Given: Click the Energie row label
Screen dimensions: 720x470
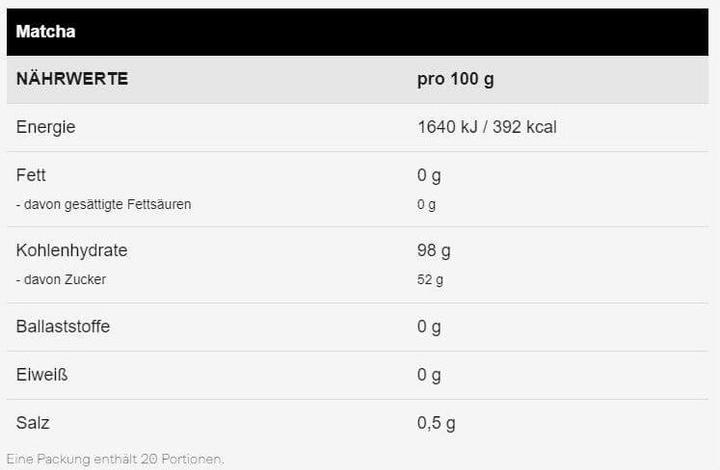Looking at the screenshot, I should tap(46, 127).
